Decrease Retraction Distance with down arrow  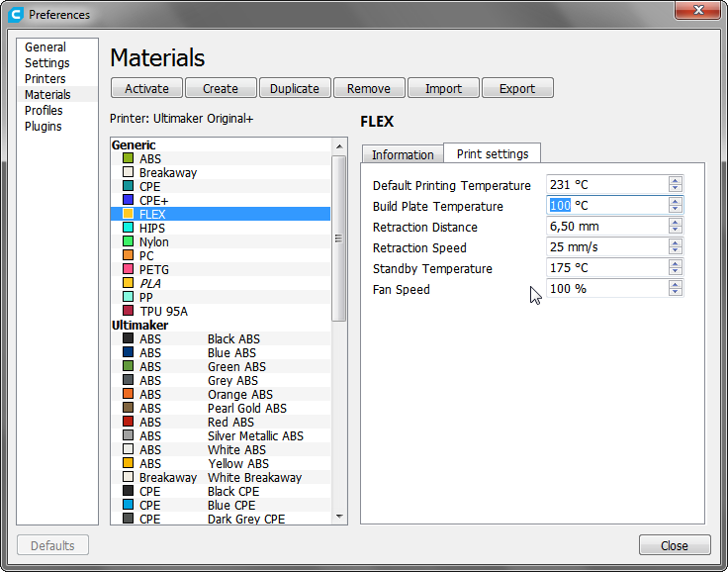(675, 230)
